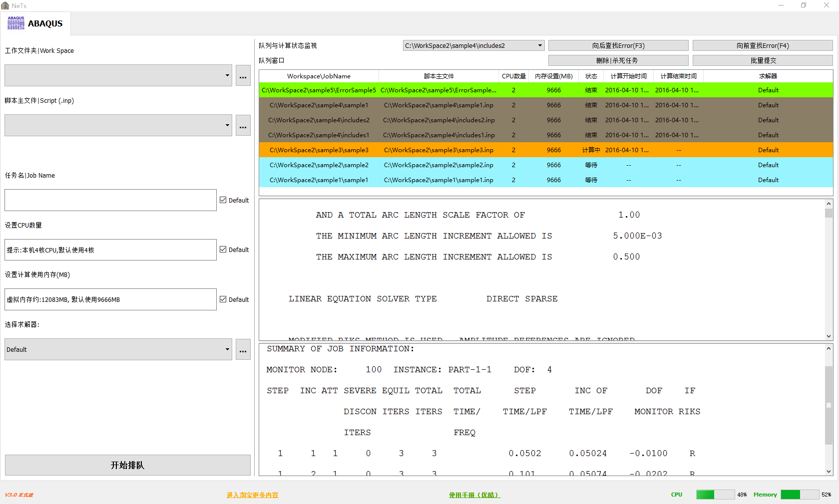Viewport: 839px width, 504px height.
Task: Open the queue monitor path dropdown
Action: [540, 46]
